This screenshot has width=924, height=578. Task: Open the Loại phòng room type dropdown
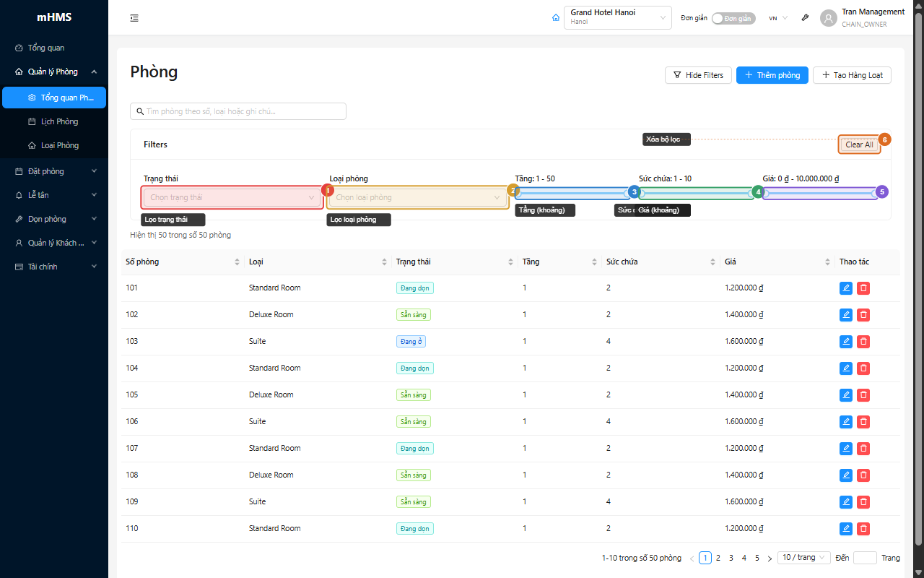[x=418, y=197]
